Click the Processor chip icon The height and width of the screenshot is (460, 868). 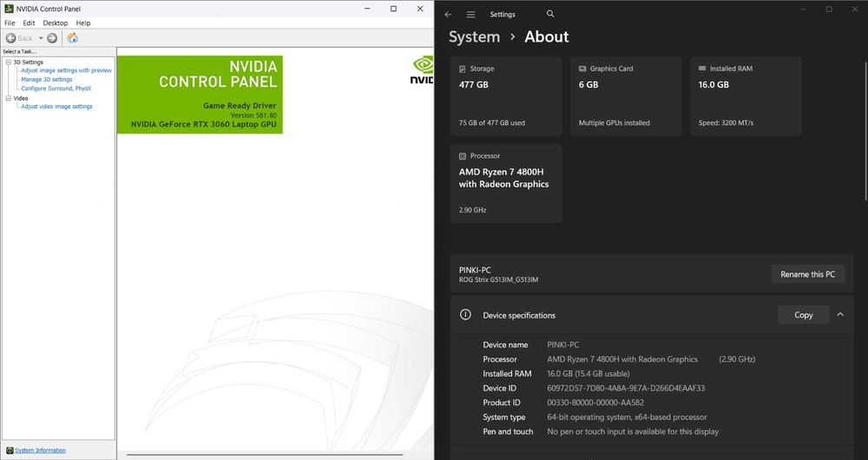click(463, 156)
